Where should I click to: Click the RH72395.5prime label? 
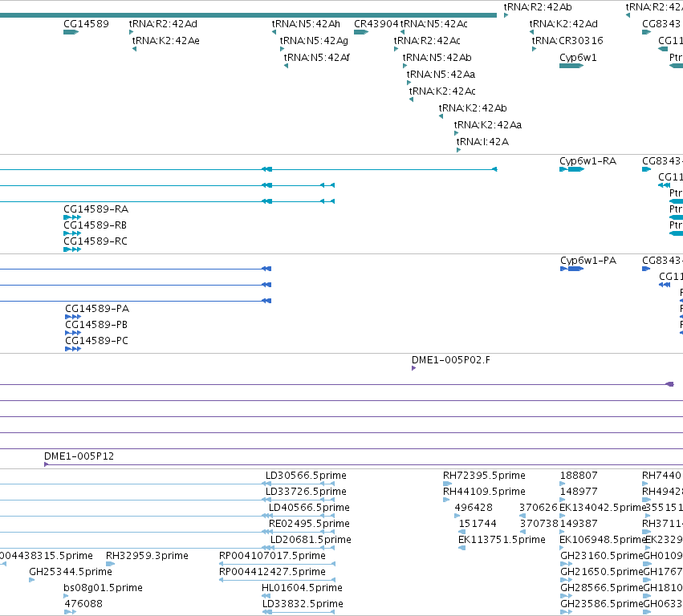(484, 476)
